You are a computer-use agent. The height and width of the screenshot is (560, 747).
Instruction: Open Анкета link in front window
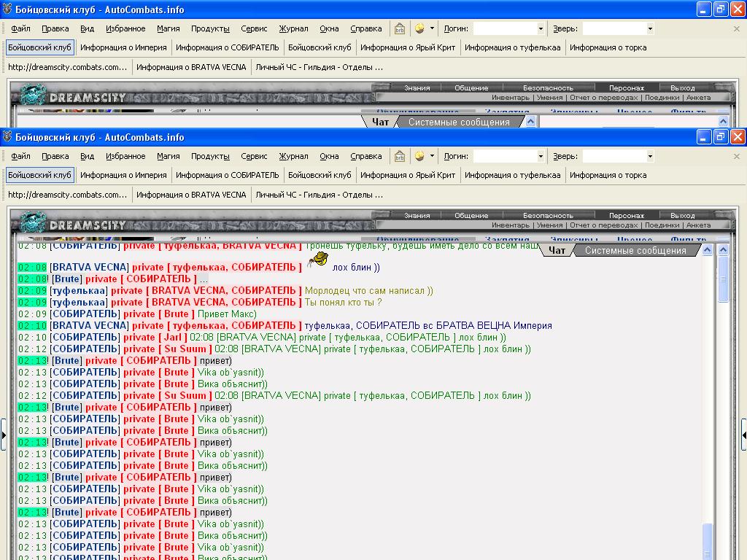[698, 225]
